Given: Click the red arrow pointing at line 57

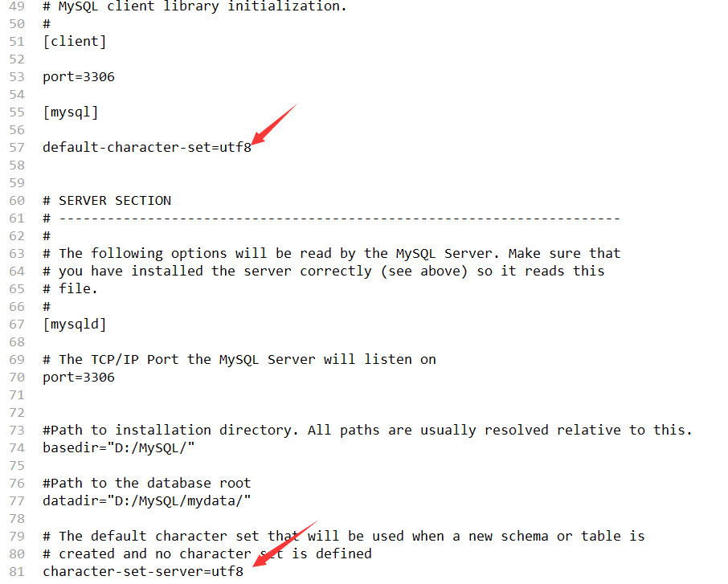Looking at the screenshot, I should click(x=274, y=124).
